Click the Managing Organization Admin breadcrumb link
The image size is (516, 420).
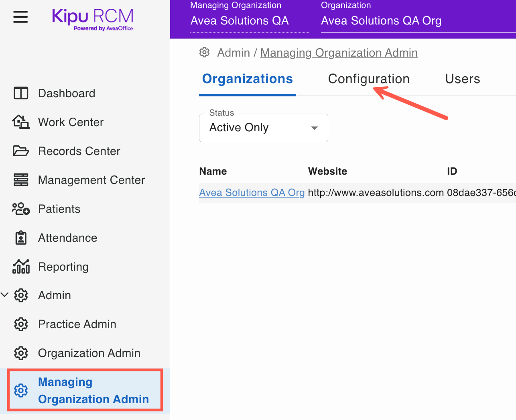tap(339, 53)
